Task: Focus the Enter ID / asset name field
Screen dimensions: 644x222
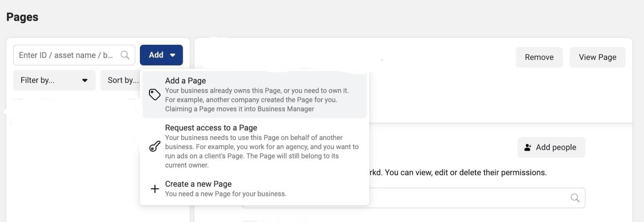Action: pos(65,55)
